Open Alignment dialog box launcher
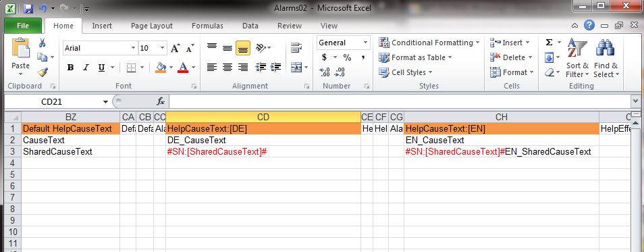The height and width of the screenshot is (252, 644). 306,86
